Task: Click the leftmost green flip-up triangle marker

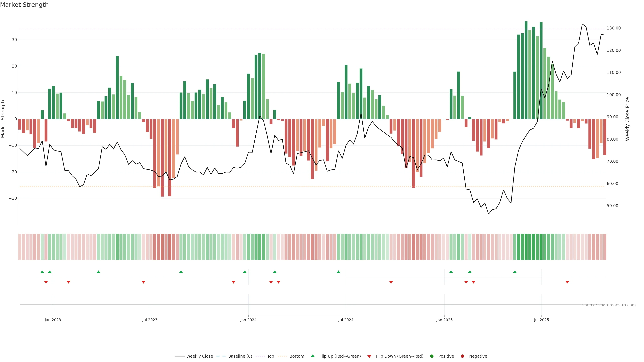Action: (x=42, y=272)
